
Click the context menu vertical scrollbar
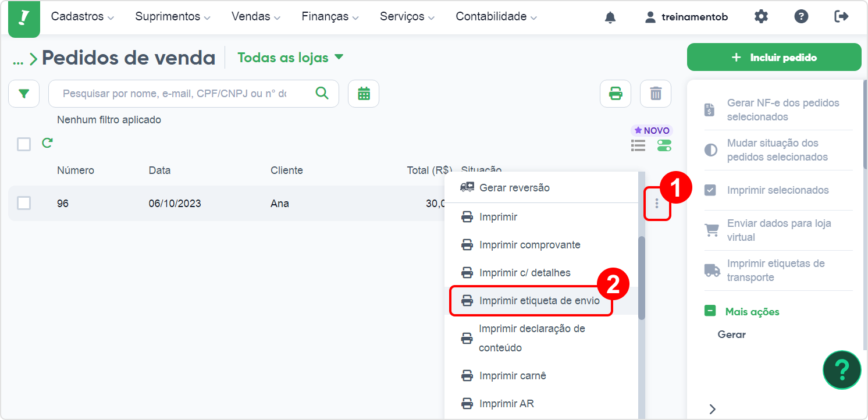641,277
